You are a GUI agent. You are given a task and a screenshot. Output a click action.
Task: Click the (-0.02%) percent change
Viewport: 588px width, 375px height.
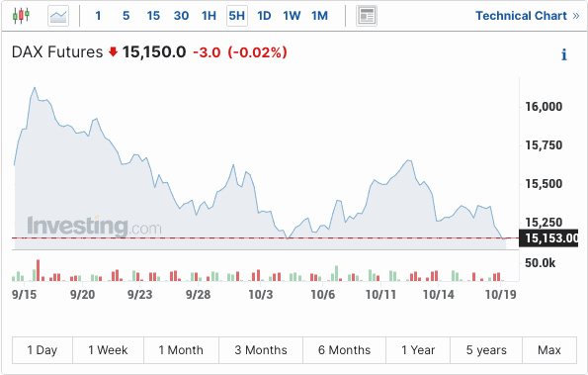257,52
